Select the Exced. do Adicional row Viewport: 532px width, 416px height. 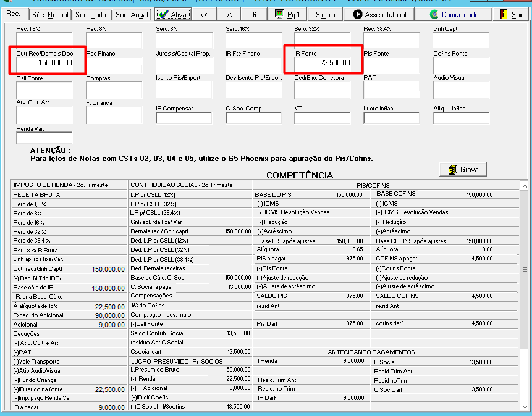tap(69, 315)
